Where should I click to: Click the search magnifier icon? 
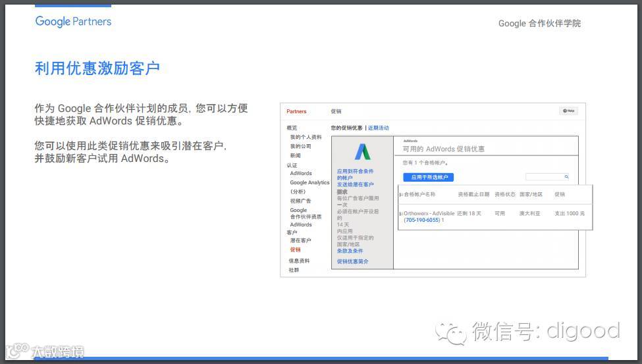566,177
